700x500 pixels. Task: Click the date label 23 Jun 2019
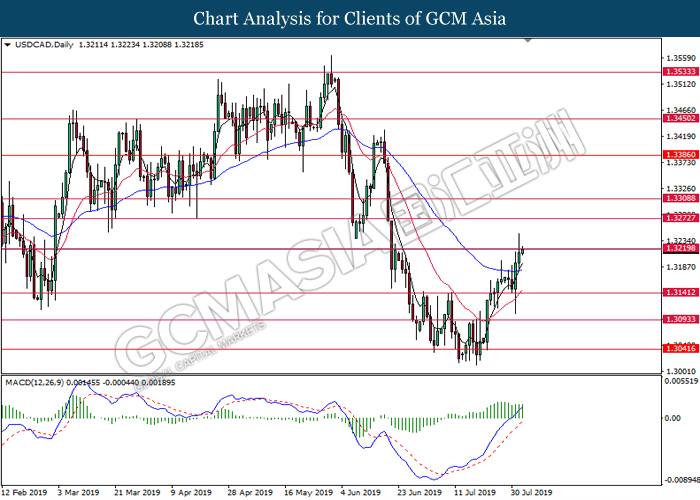(420, 492)
